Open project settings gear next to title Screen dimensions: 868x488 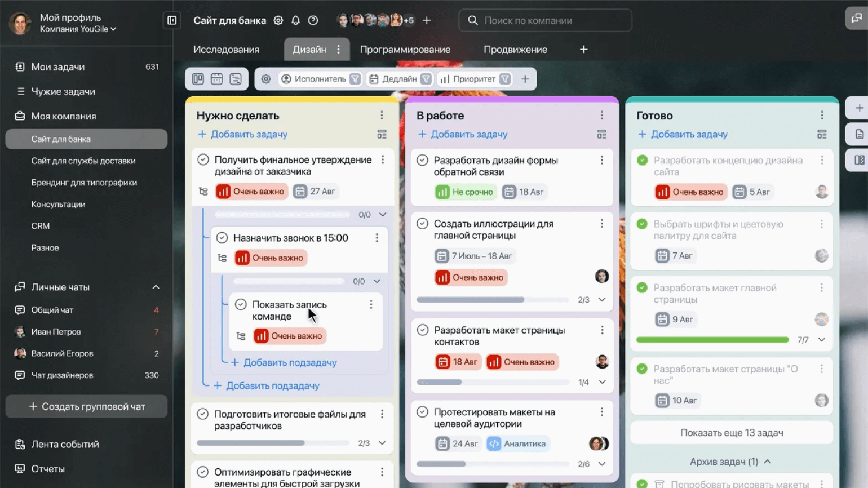pyautogui.click(x=278, y=21)
